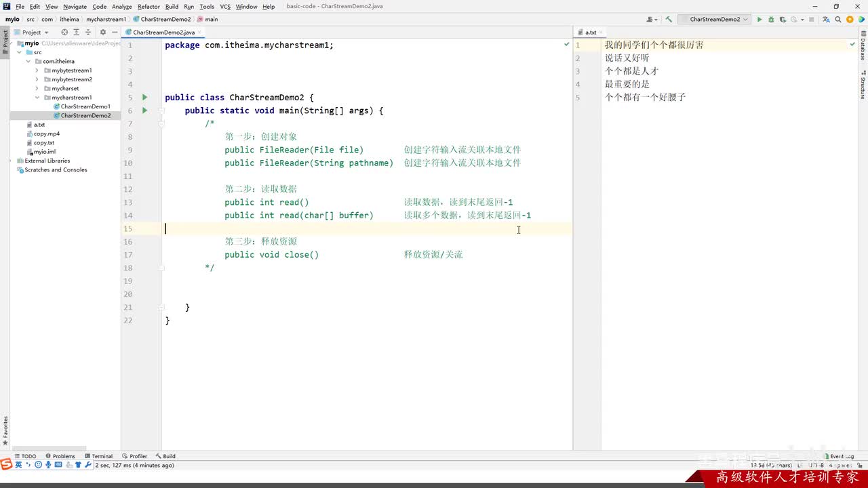Image resolution: width=868 pixels, height=488 pixels.
Task: Open the Terminal tool window
Action: [98, 456]
